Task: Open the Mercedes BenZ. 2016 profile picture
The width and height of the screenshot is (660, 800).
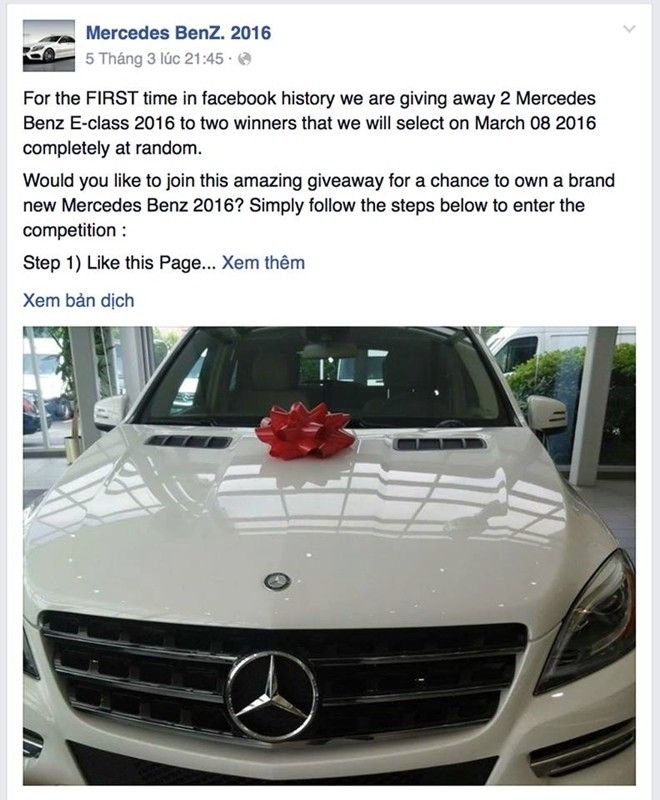Action: point(49,46)
